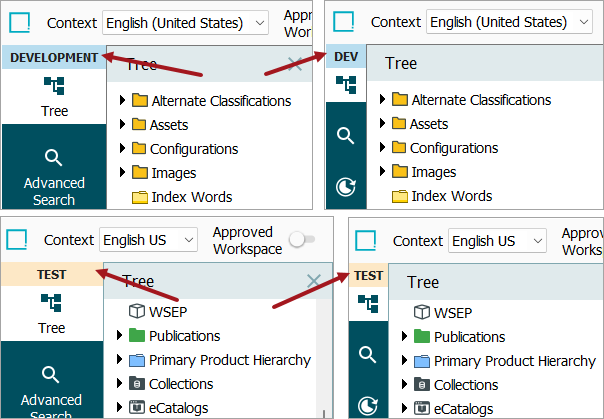The width and height of the screenshot is (604, 419).
Task: Click the DEVELOPMENT environment label
Action: pyautogui.click(x=54, y=58)
